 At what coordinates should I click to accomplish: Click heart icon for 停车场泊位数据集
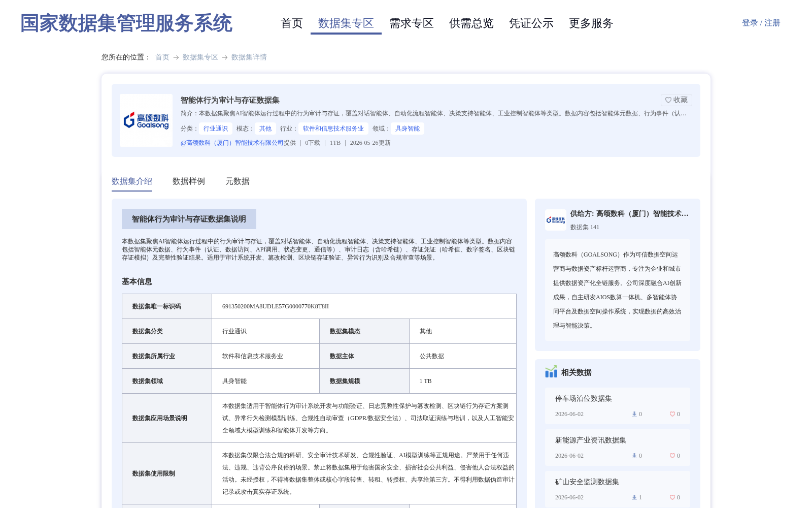click(672, 414)
